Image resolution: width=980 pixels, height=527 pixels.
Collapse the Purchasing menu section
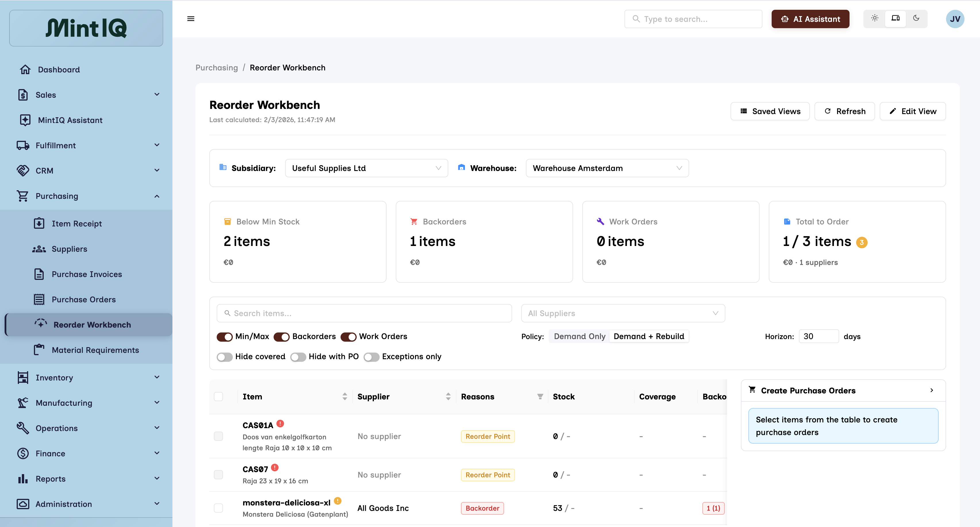(86, 196)
